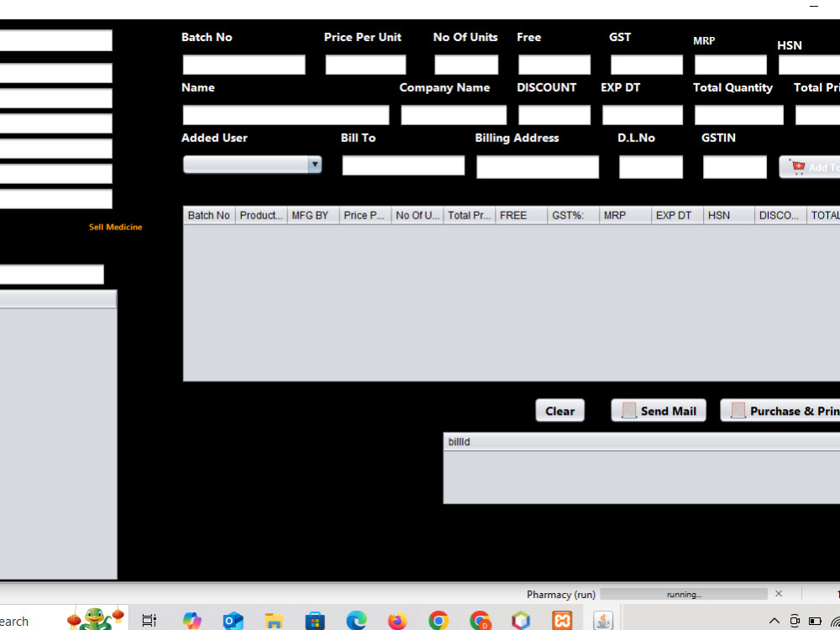This screenshot has width=840, height=630.
Task: Click the No Of U... column header
Action: tap(417, 215)
